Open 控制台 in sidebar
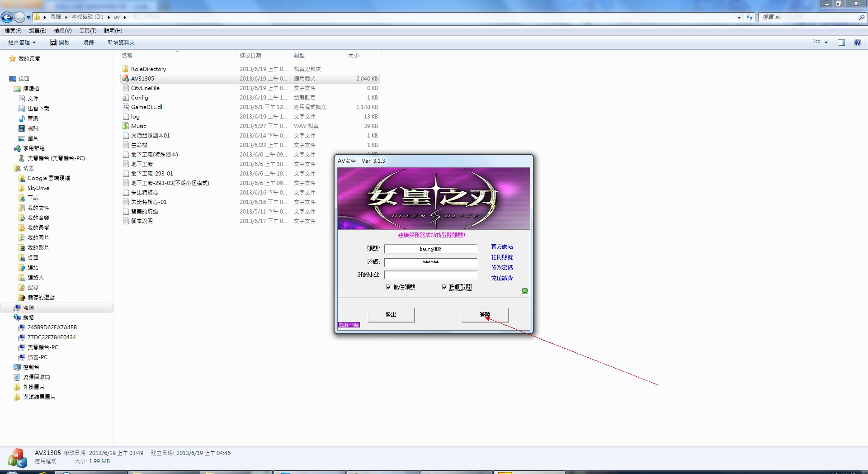868x474 pixels. tap(26, 367)
